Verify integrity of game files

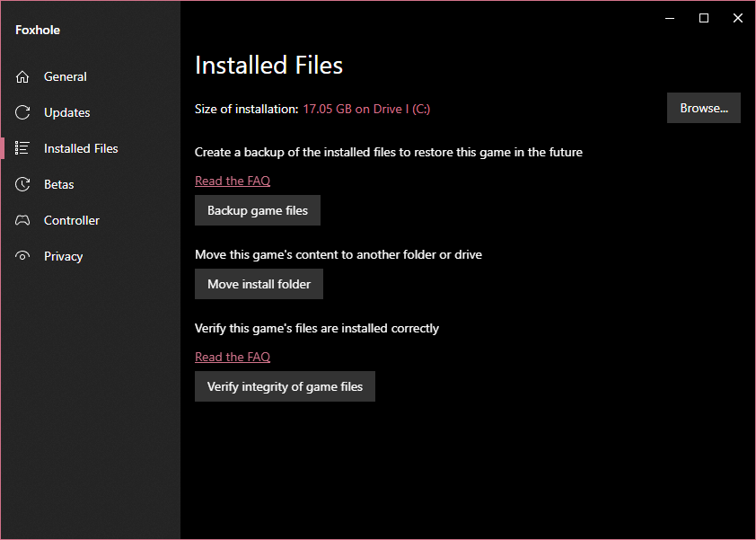tap(285, 387)
